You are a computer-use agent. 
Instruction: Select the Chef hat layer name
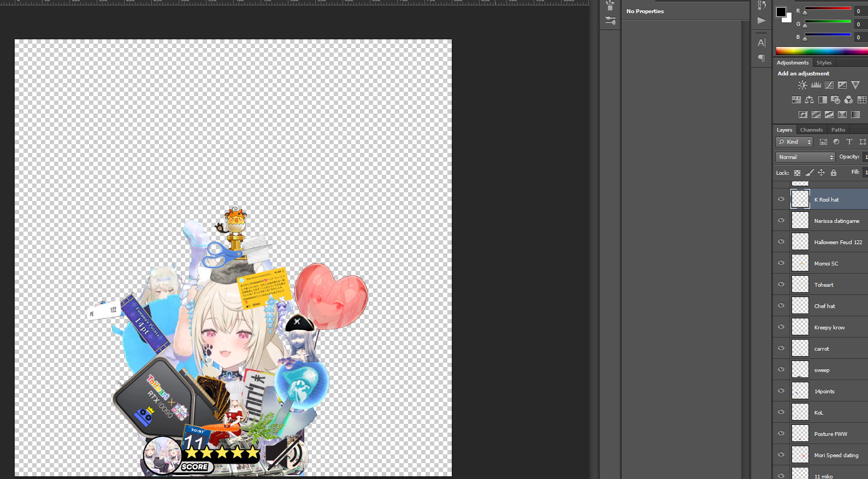click(x=825, y=306)
